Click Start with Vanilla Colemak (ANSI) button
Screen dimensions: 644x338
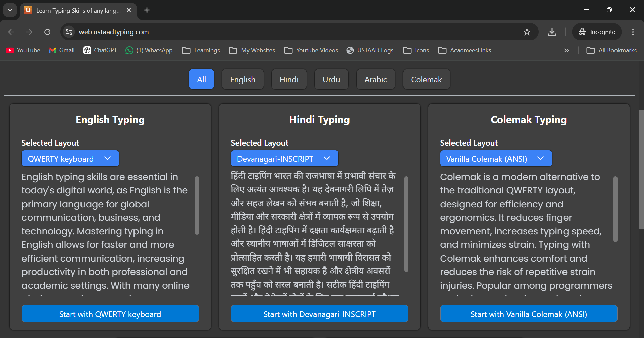coord(529,314)
